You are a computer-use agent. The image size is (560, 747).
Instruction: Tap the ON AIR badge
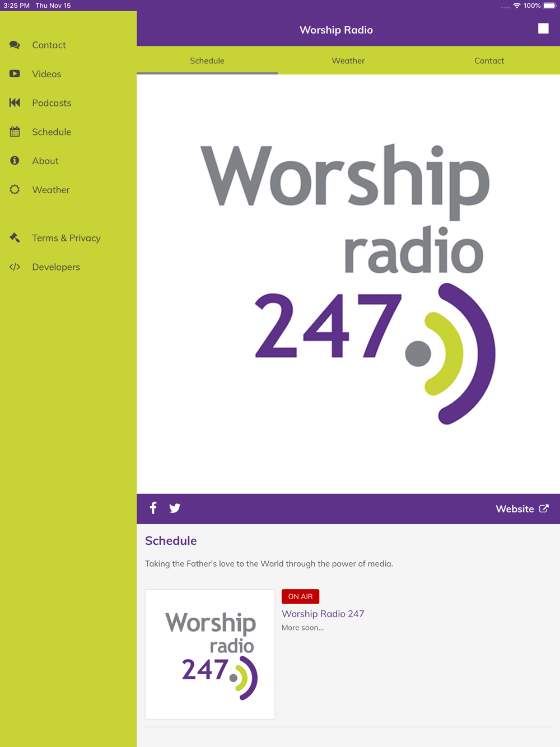(300, 596)
